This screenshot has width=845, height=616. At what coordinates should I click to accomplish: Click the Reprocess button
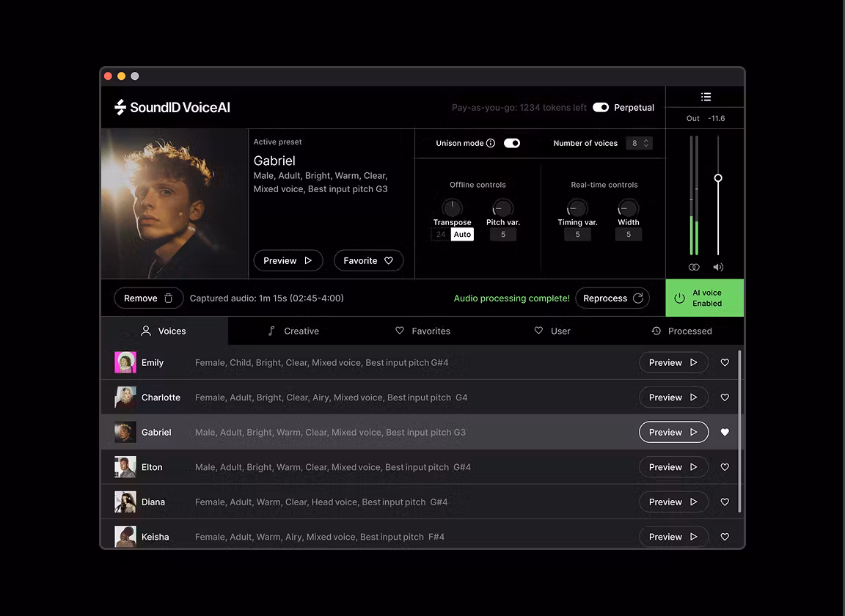coord(612,298)
